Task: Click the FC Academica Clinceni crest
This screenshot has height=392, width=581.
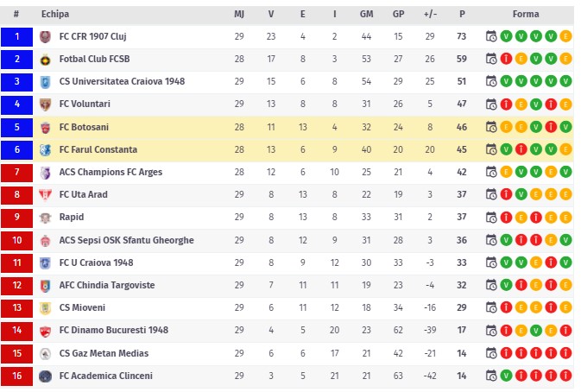Action: click(x=45, y=376)
